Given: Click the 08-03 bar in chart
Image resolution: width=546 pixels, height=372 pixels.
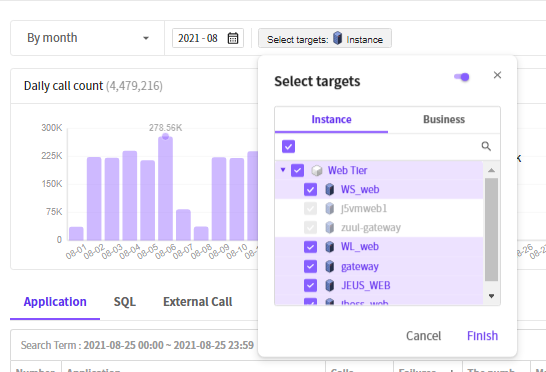Looking at the screenshot, I should (x=112, y=199).
